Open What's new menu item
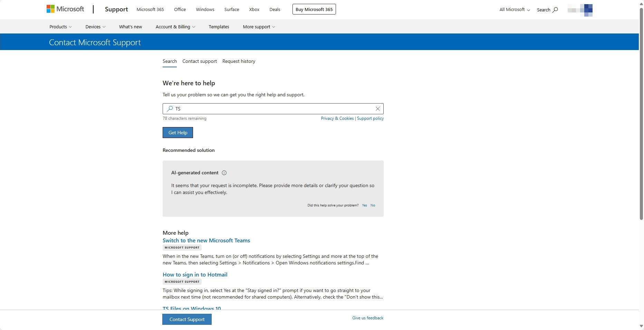 (x=131, y=27)
